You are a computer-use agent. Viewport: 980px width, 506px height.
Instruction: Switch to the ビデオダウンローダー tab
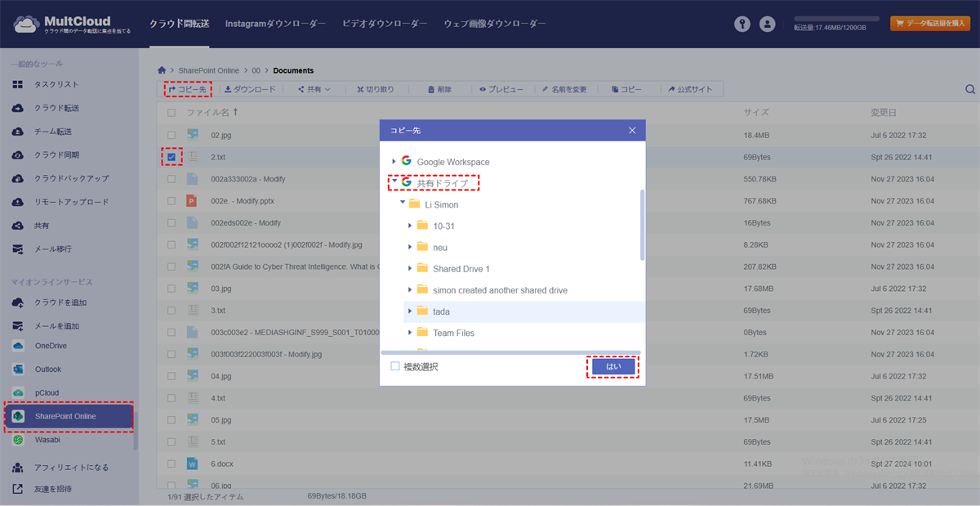(384, 25)
